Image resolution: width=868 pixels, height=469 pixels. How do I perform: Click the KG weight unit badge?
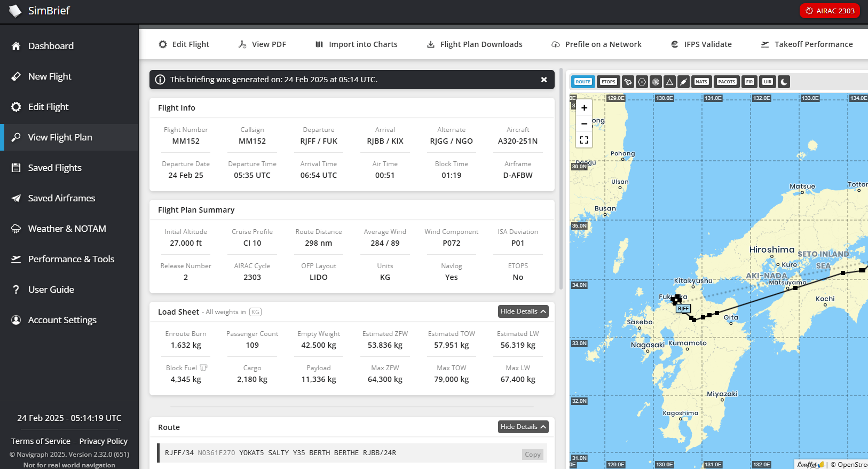(x=256, y=312)
